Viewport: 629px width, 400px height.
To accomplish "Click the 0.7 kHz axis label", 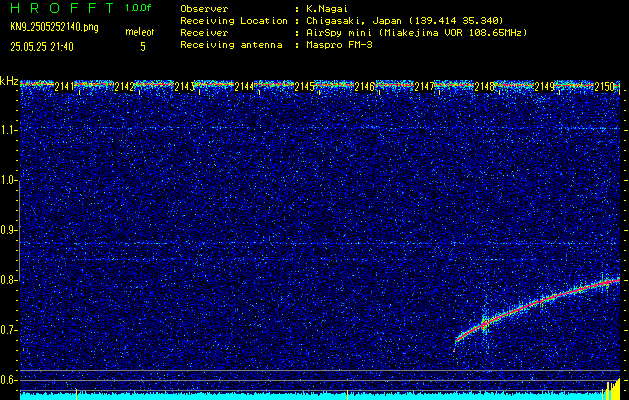I will coord(8,330).
